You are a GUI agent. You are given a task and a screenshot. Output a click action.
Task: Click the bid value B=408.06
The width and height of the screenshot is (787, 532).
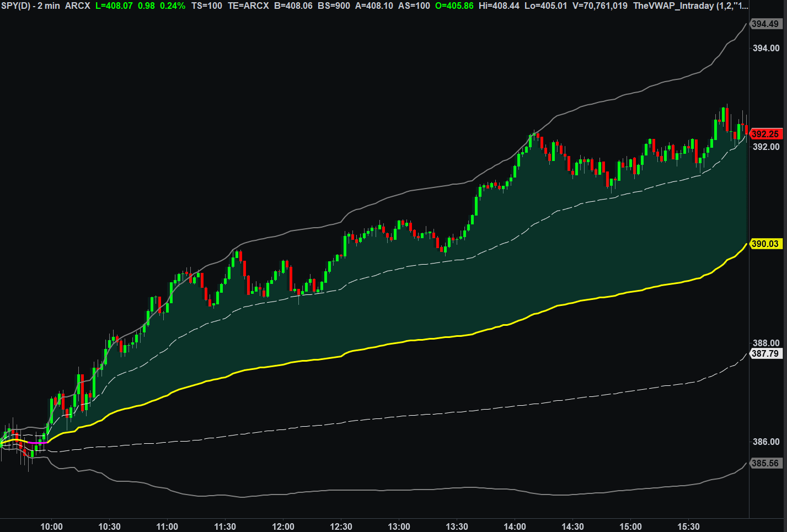(293, 6)
